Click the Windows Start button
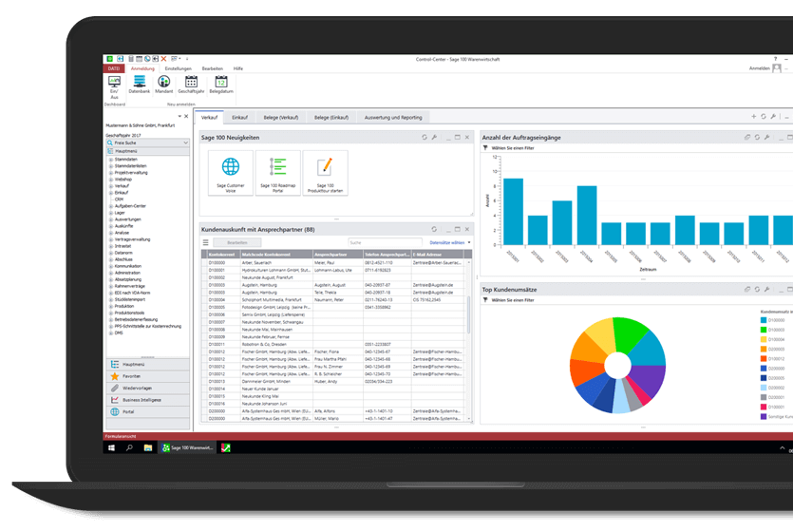 coord(111,447)
